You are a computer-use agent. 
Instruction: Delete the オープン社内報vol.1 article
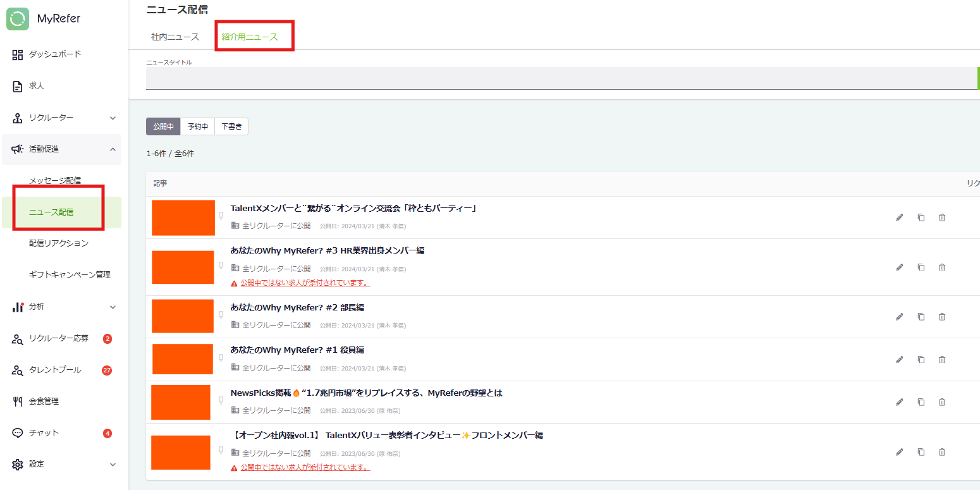pyautogui.click(x=942, y=452)
